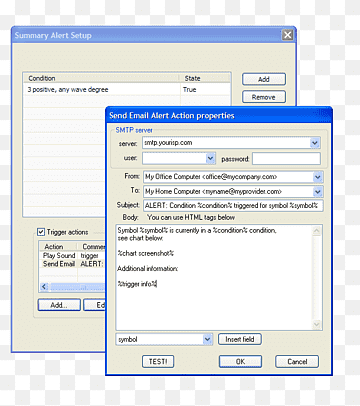Image resolution: width=360 pixels, height=406 pixels.
Task: Click Remove button beside the Condition list
Action: (264, 97)
